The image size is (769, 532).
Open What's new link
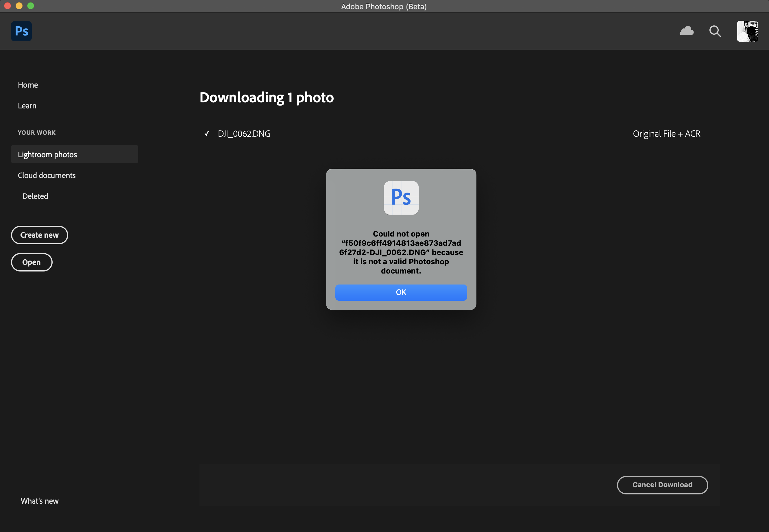(40, 501)
